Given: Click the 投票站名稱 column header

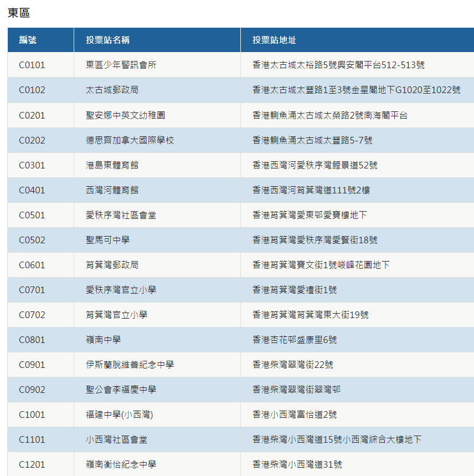Looking at the screenshot, I should coord(108,40).
